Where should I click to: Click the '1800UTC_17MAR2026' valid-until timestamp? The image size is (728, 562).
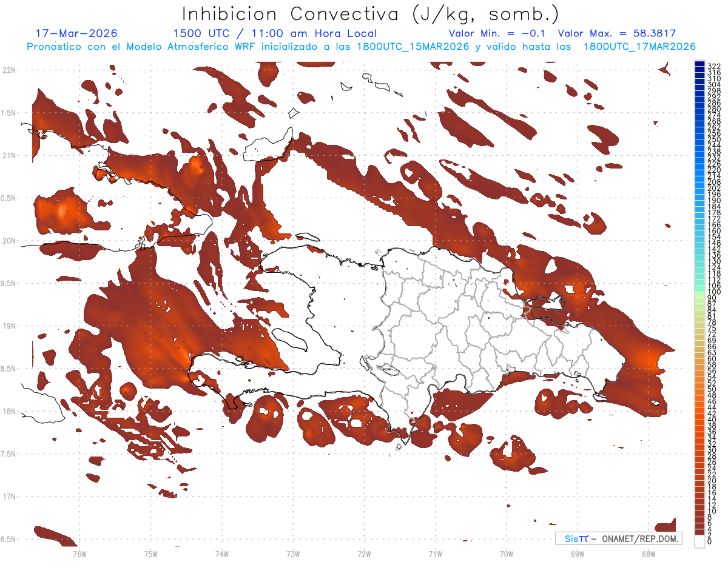coord(639,47)
